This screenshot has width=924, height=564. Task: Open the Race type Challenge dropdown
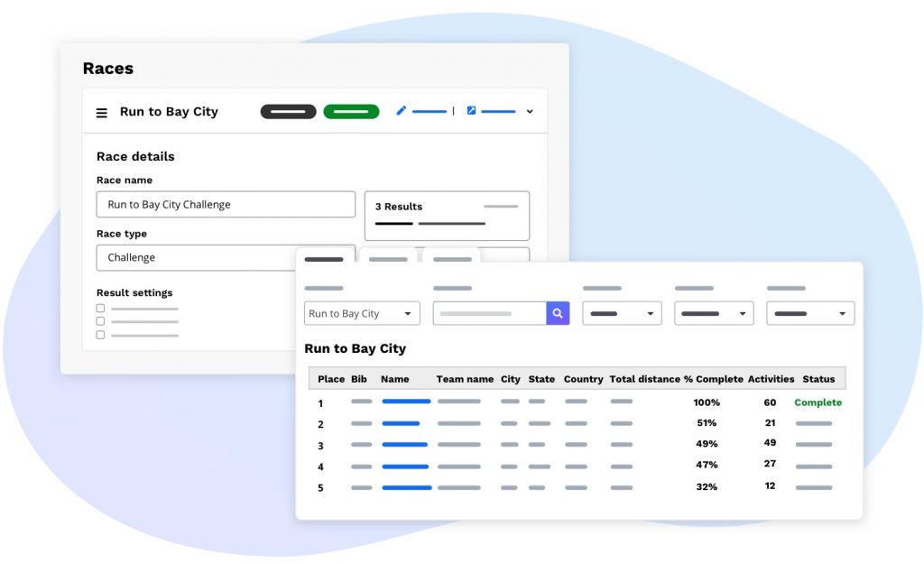click(225, 258)
